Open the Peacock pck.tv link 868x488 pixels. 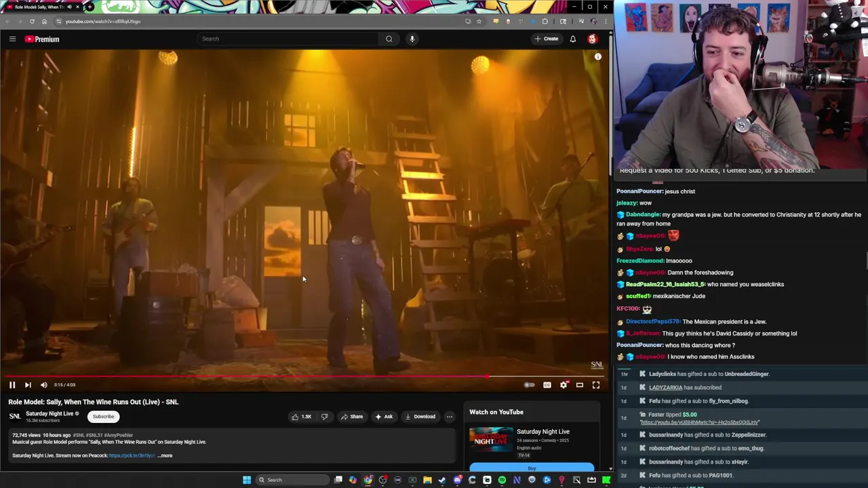(132, 455)
